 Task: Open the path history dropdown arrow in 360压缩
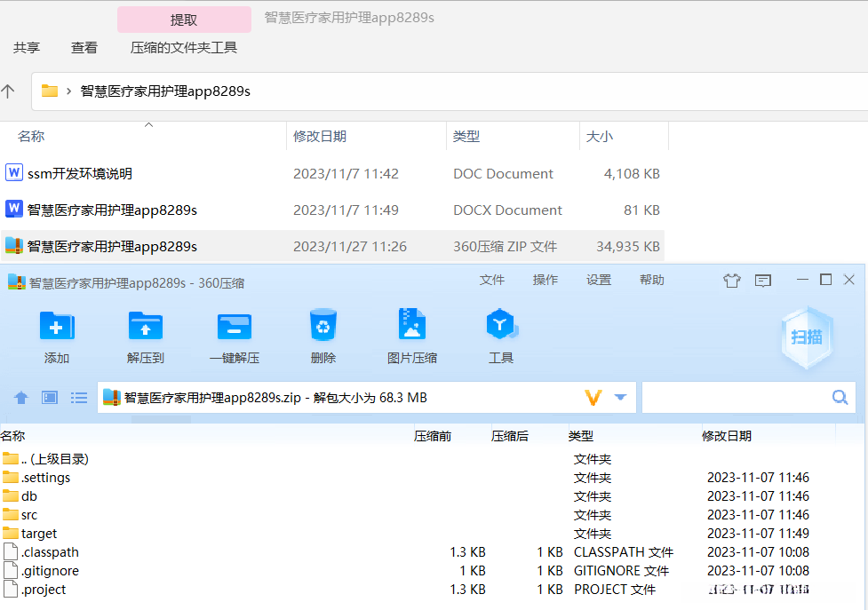[x=620, y=397]
